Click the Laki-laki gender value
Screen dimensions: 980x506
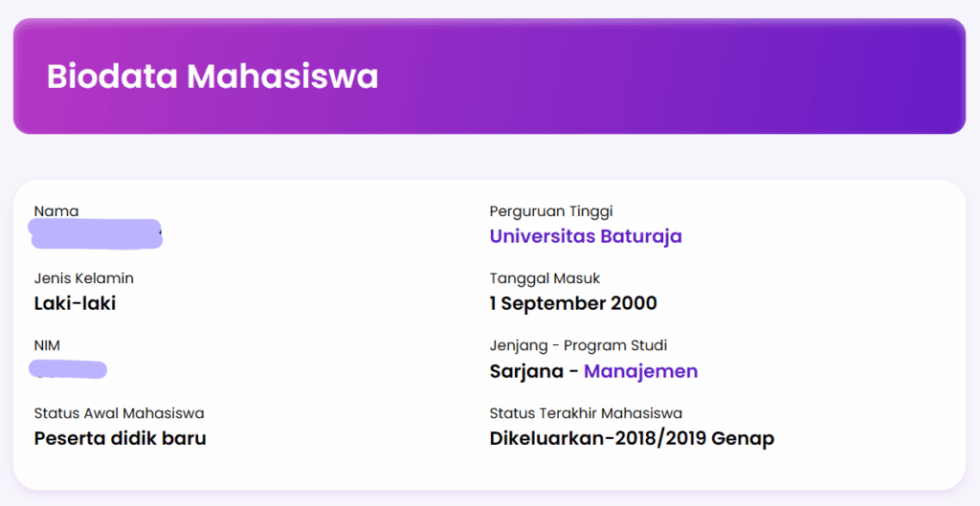pos(75,303)
